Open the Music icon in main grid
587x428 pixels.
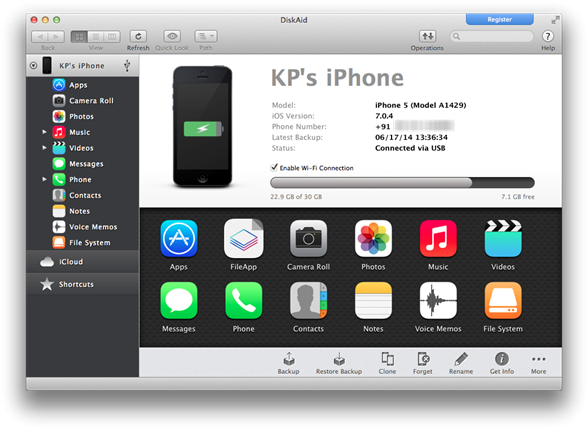point(438,239)
